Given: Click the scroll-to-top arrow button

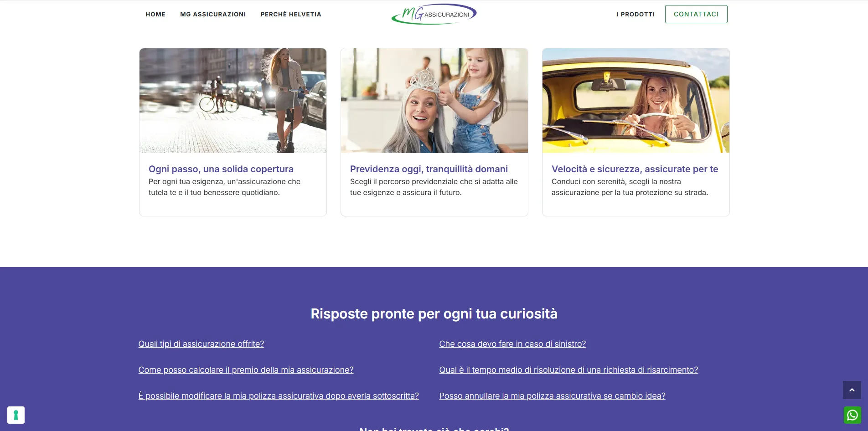Looking at the screenshot, I should click(852, 390).
